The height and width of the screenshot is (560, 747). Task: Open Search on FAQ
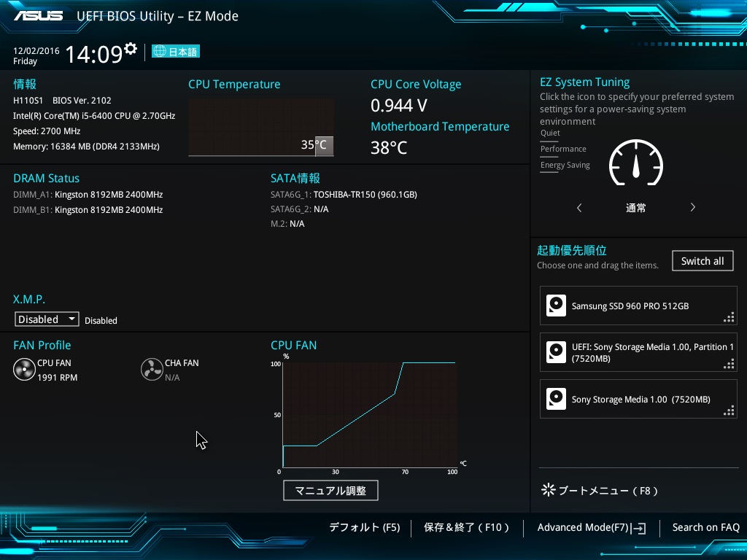[x=706, y=527]
